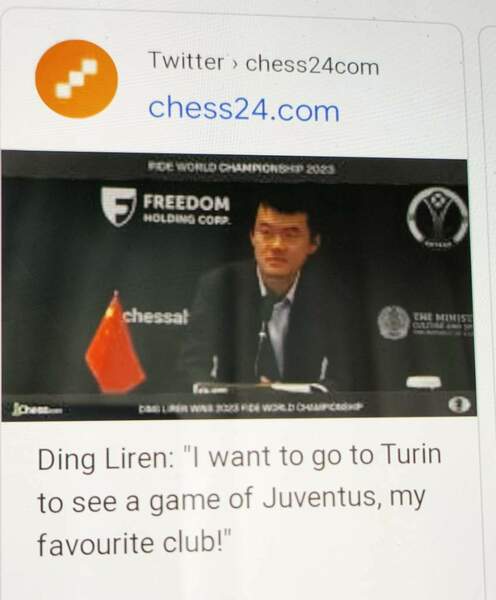Click the circular emblem at thumbnail top right
This screenshot has width=496, height=600.
tap(438, 217)
